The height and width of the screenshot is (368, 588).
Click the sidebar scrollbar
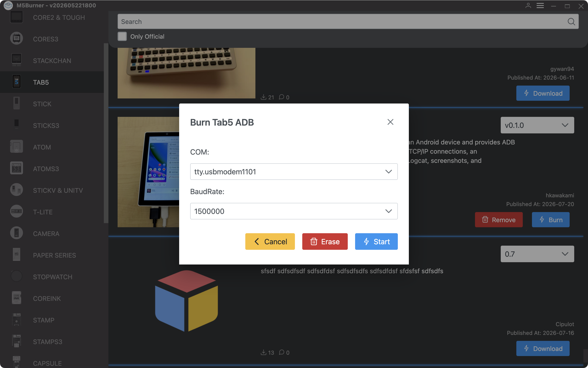click(x=106, y=133)
